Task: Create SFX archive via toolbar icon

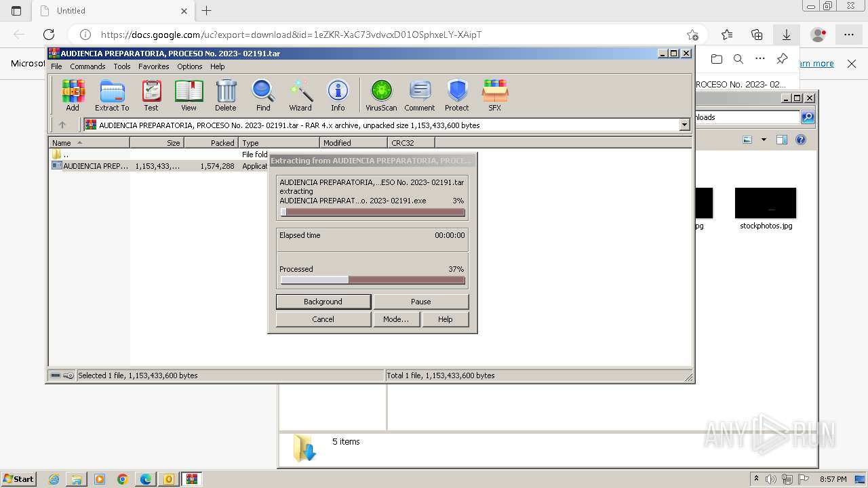Action: (495, 95)
